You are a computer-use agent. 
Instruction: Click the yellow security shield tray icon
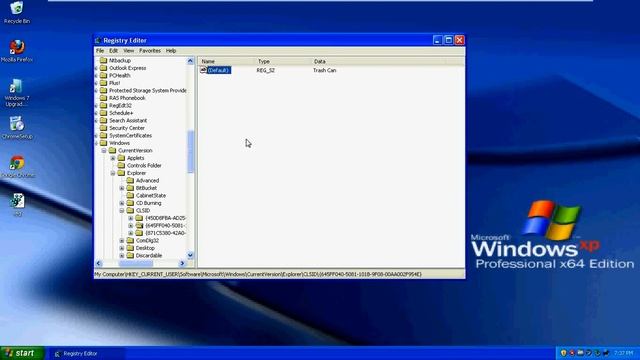[564, 353]
